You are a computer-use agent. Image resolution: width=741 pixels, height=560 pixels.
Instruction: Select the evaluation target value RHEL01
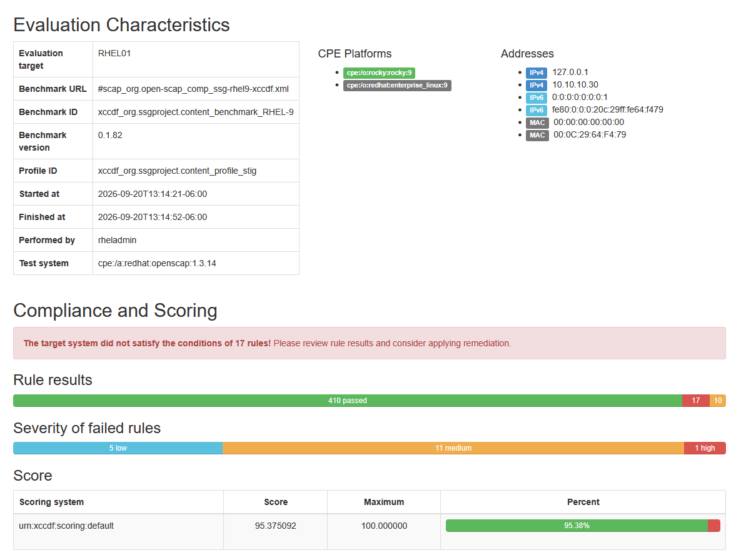(114, 53)
